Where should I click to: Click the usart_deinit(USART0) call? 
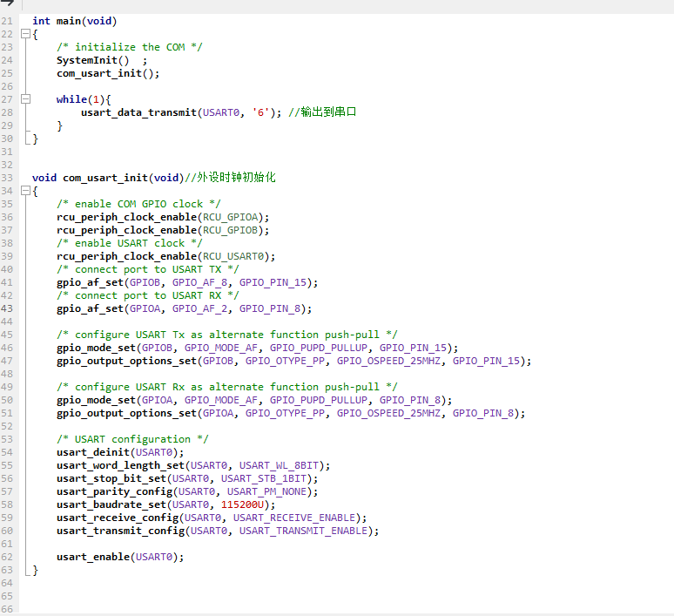(x=120, y=452)
